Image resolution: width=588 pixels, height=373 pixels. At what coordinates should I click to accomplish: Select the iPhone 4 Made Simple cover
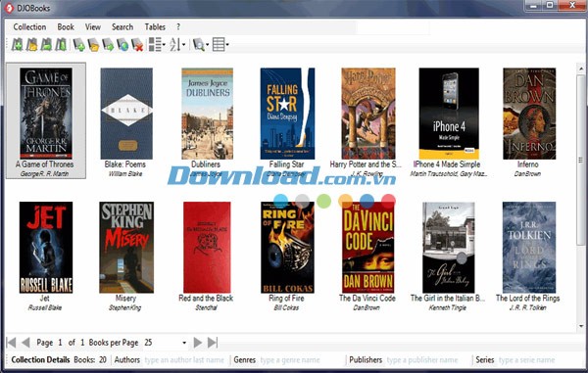pos(449,114)
